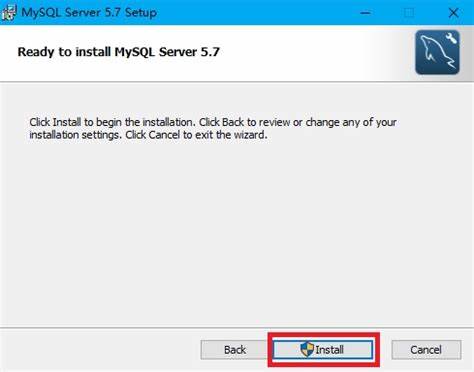The width and height of the screenshot is (474, 372).
Task: Click the 'Ready to install MySQL Server 5.7' heading
Action: 118,52
